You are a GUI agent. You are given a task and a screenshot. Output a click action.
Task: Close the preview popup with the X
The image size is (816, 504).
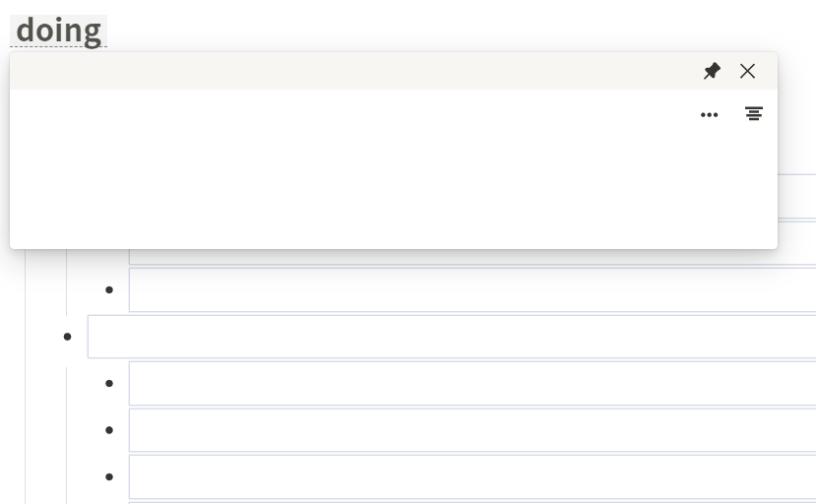coord(747,71)
